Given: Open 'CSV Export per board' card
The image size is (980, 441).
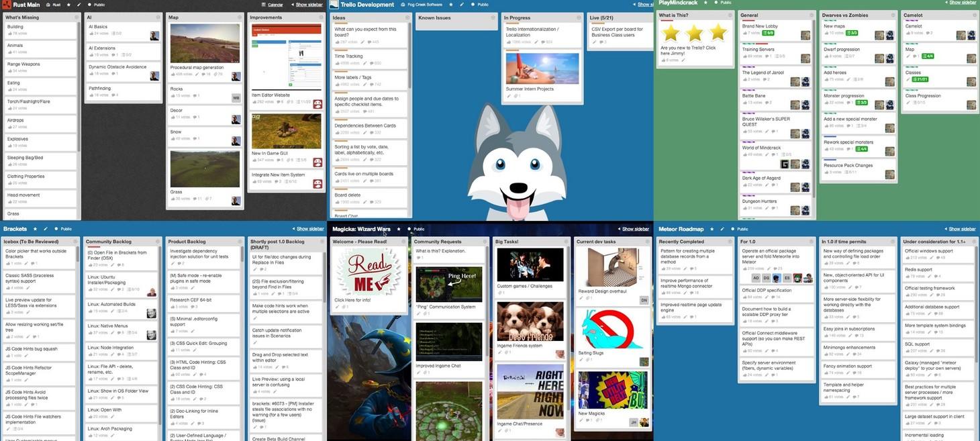Looking at the screenshot, I should tap(620, 34).
